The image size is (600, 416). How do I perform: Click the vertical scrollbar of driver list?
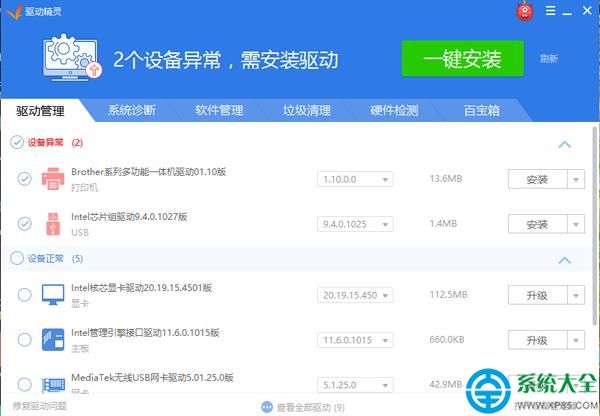click(595, 226)
